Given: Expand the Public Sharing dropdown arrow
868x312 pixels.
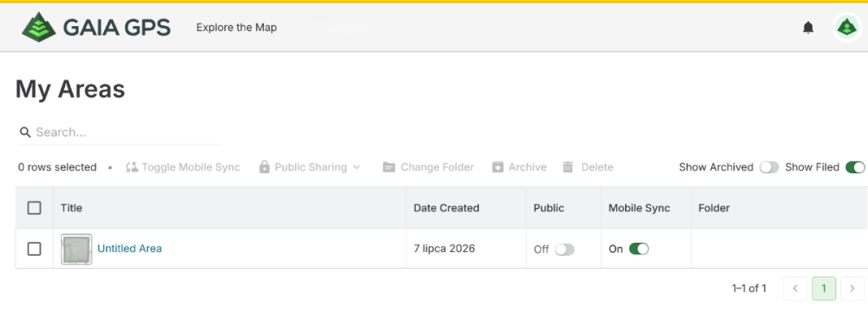Looking at the screenshot, I should pos(356,167).
